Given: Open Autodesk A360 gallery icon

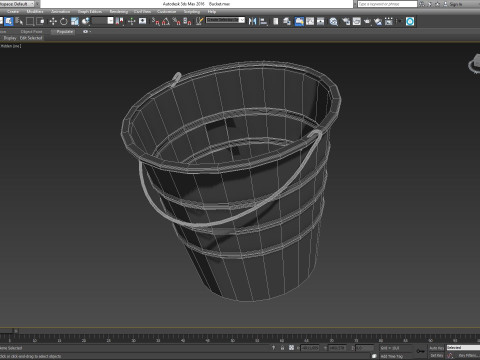Looking at the screenshot, I should pos(389,21).
